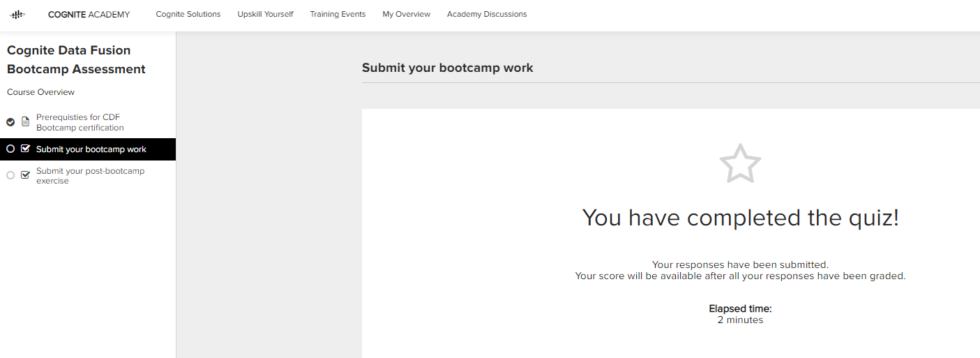The image size is (980, 358).
Task: Click the empty progress circle beside post-bootcamp exercise
Action: point(10,175)
